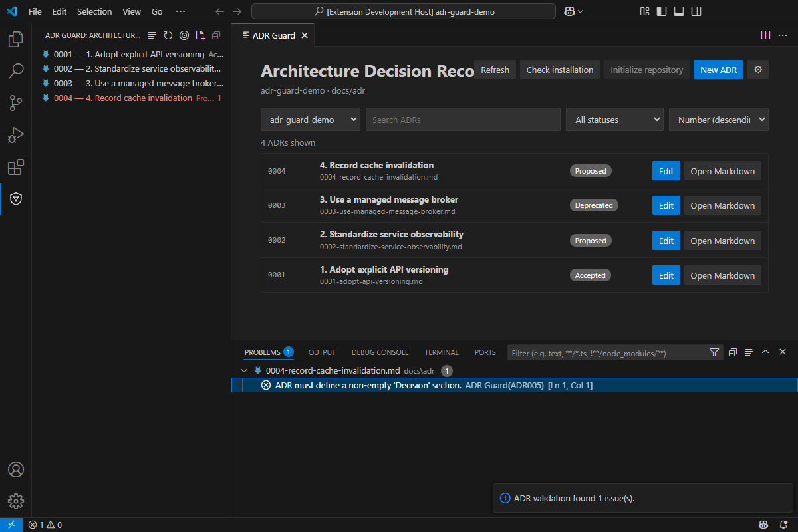Click the Initialize repository button
The image size is (798, 532).
(646, 70)
